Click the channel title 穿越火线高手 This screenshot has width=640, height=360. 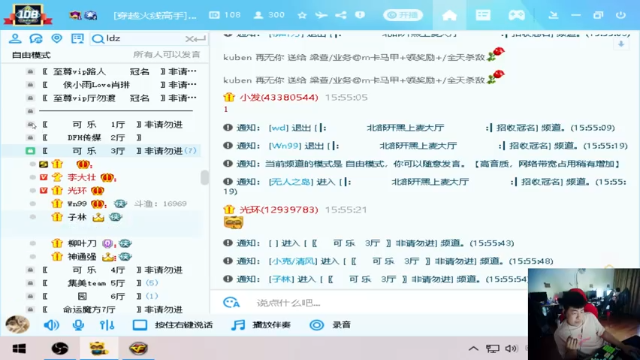[x=155, y=16]
